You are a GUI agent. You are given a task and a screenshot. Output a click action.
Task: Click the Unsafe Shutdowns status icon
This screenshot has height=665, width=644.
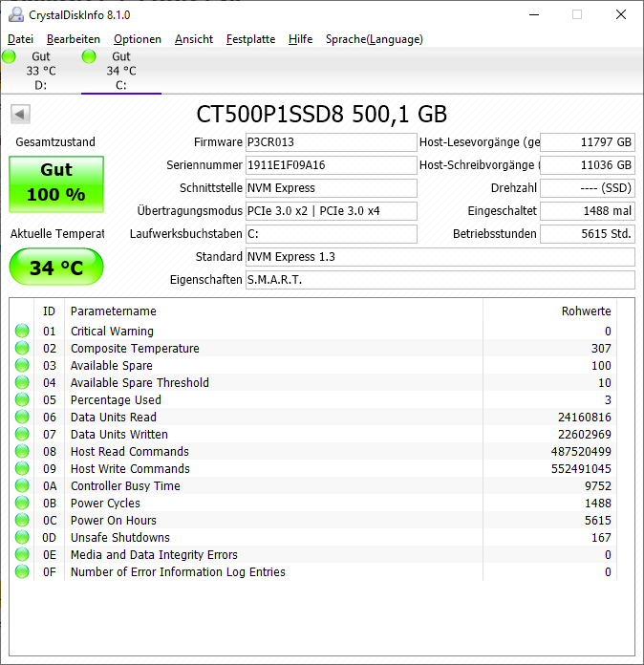(x=22, y=537)
